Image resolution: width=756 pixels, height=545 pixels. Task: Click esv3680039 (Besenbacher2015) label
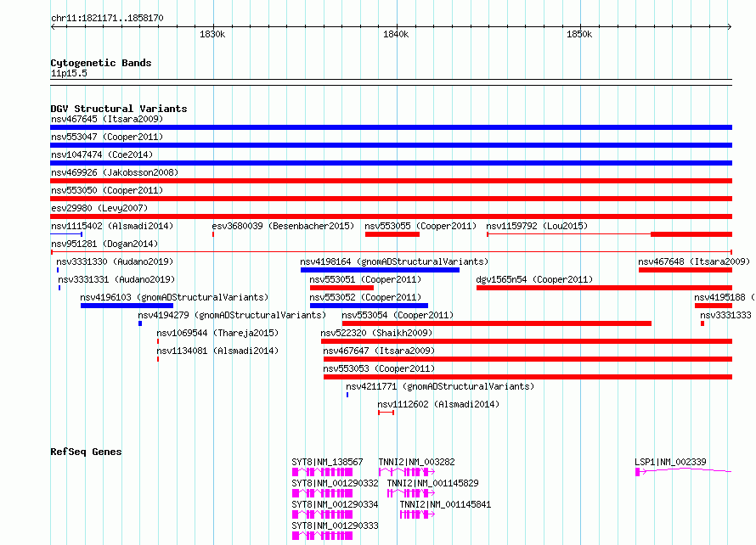point(283,226)
